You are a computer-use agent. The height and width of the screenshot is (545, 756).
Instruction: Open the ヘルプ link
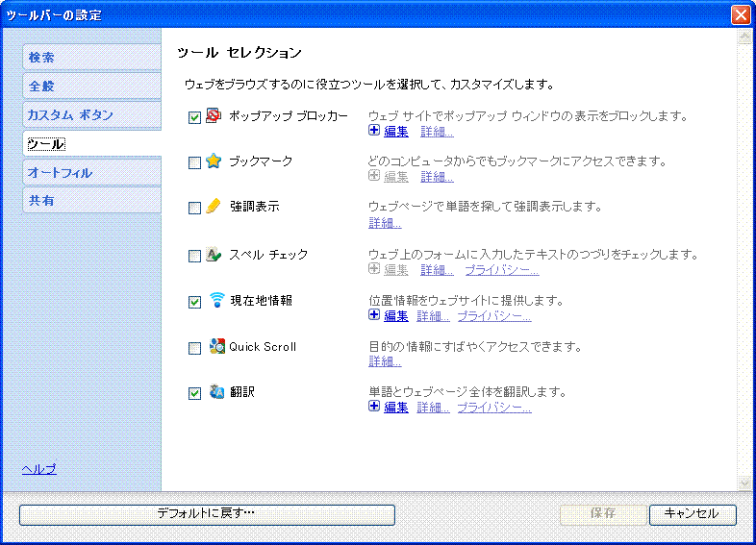39,469
